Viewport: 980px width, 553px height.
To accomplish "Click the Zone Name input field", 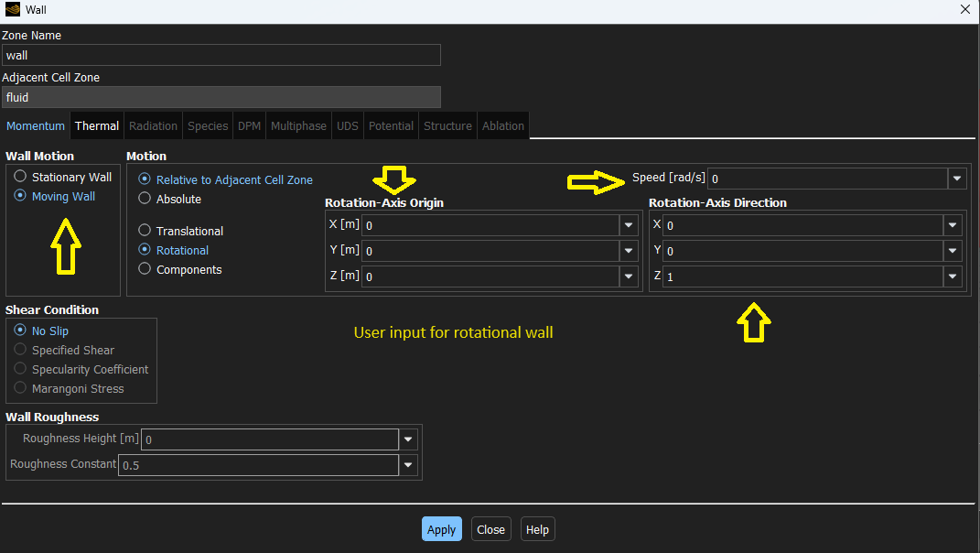I will coord(221,55).
